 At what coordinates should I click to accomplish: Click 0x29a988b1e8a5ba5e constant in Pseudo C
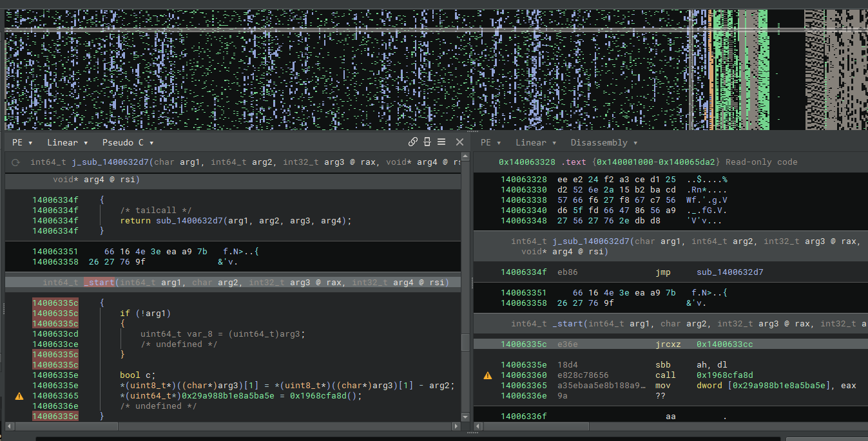click(x=229, y=396)
